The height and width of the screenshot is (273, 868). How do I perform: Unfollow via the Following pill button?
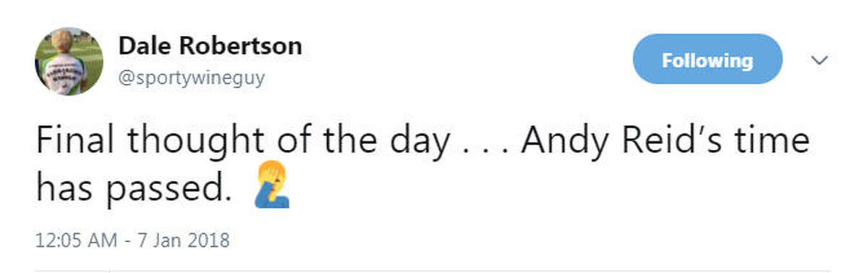pyautogui.click(x=707, y=60)
